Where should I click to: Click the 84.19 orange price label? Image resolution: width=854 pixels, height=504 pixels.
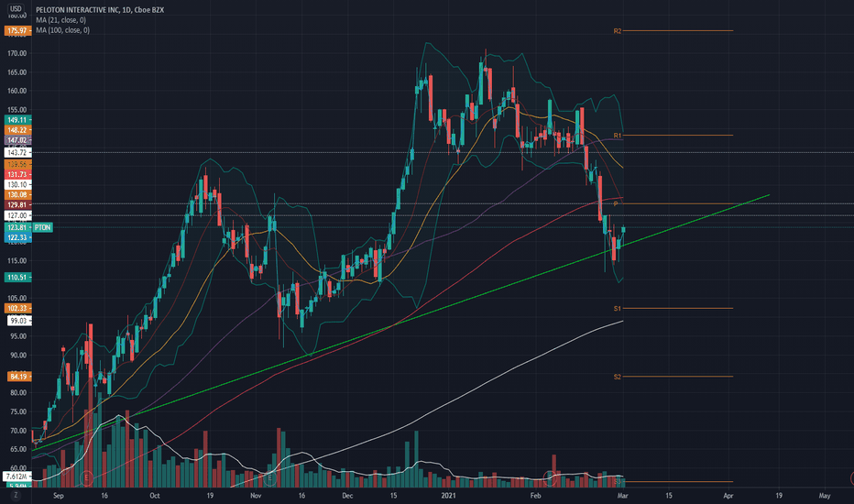coord(18,377)
